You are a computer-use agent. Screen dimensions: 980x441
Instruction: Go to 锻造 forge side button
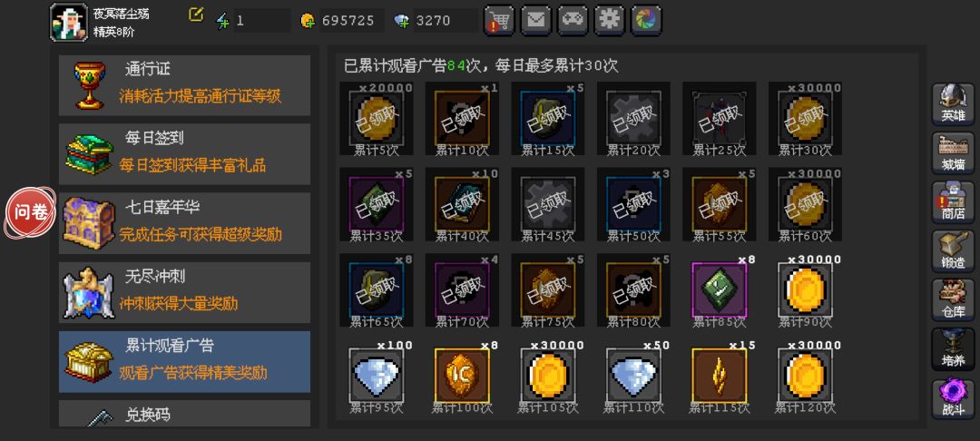tap(953, 250)
